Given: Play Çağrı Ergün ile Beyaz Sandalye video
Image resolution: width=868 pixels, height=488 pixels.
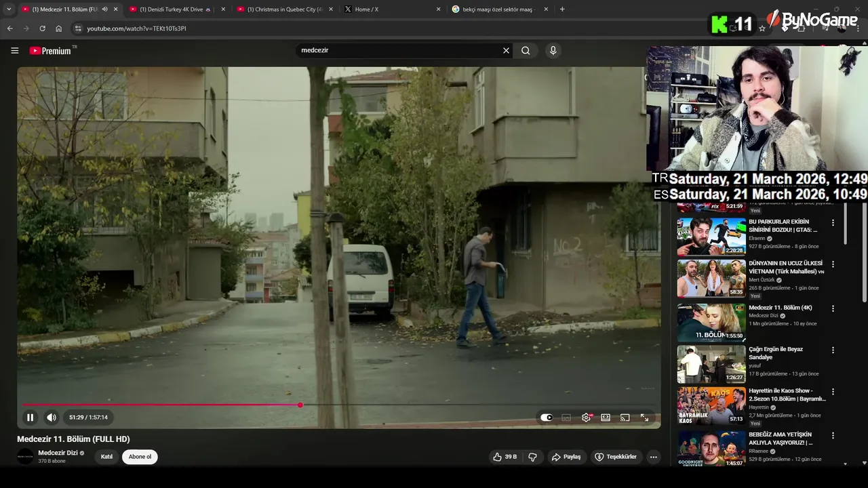Looking at the screenshot, I should click(x=711, y=364).
